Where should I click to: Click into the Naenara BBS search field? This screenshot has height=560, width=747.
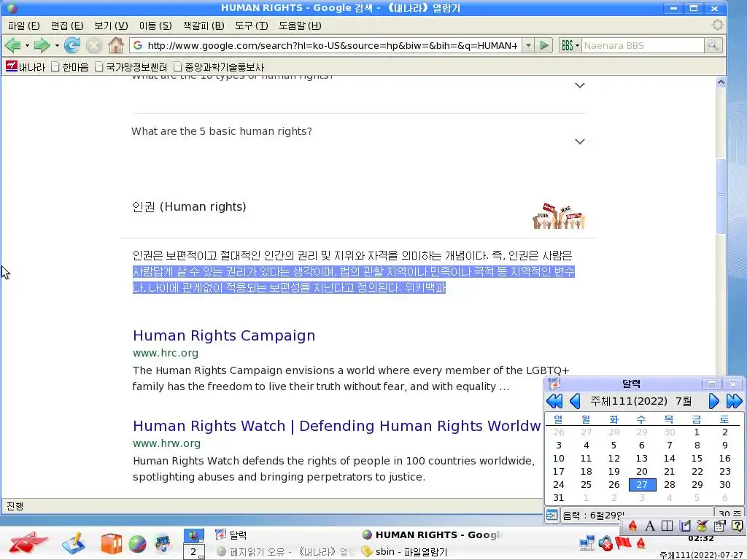coord(643,46)
